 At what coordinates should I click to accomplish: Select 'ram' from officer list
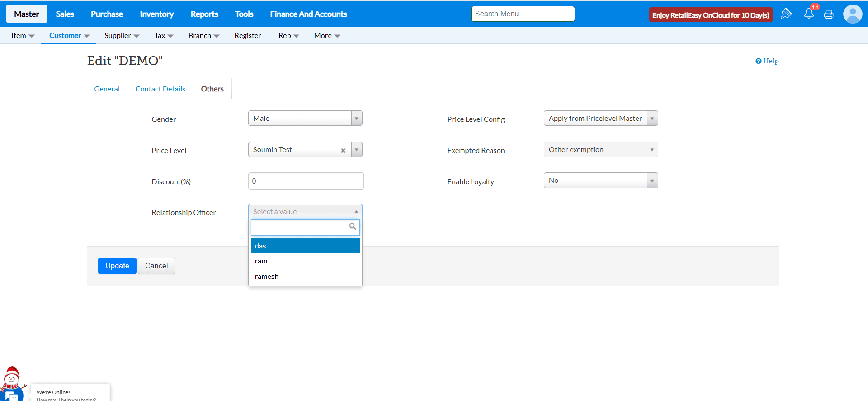305,261
